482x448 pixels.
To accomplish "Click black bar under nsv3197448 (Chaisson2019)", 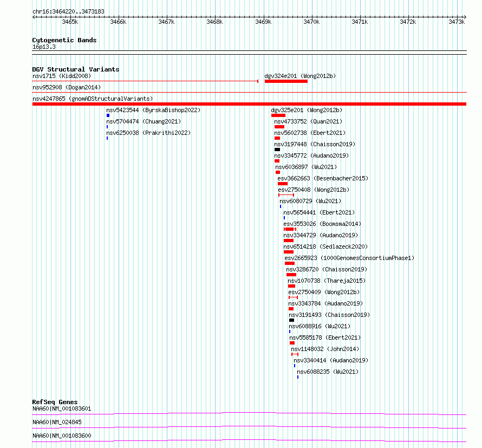I will click(277, 150).
